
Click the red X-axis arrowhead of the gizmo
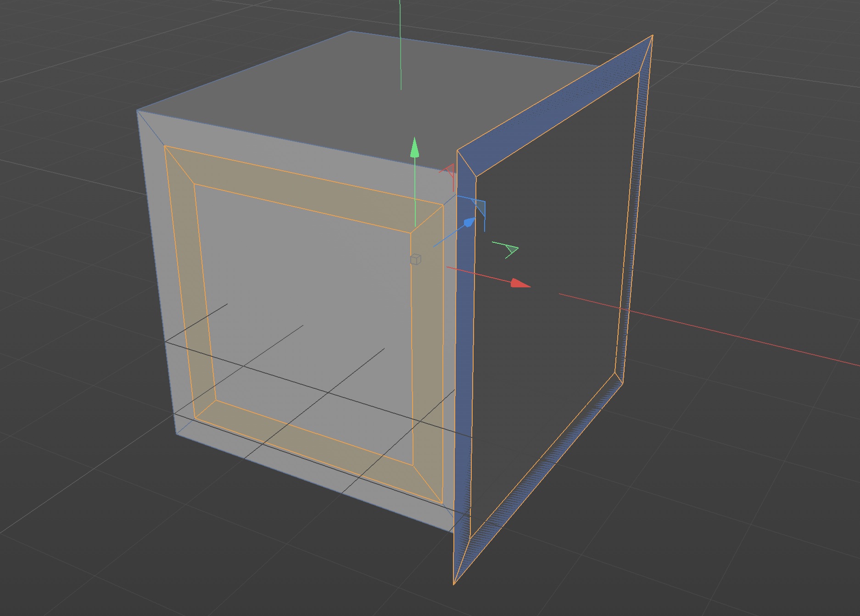pyautogui.click(x=519, y=283)
